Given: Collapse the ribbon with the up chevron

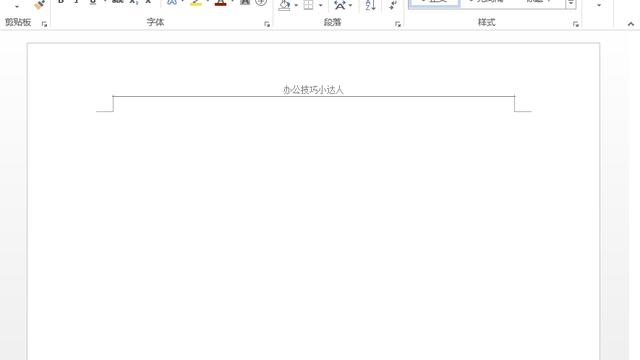Looking at the screenshot, I should (x=631, y=24).
